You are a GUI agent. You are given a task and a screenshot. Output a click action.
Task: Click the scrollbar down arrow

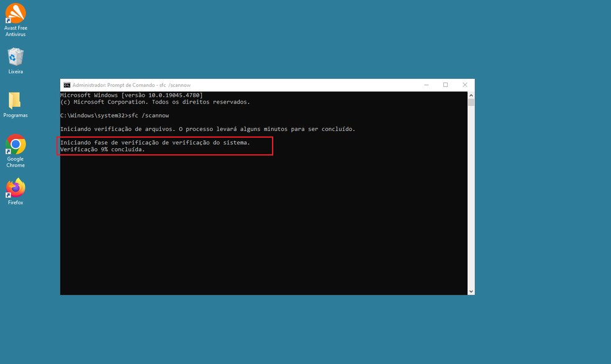[471, 290]
